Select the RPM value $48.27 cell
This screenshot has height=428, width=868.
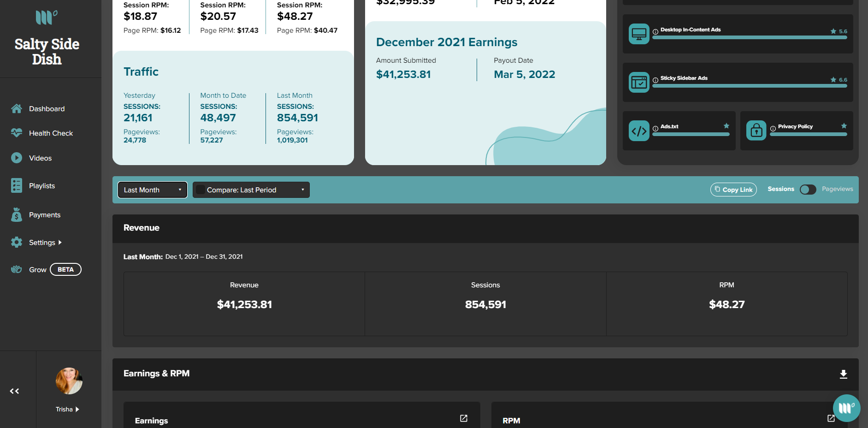point(727,304)
